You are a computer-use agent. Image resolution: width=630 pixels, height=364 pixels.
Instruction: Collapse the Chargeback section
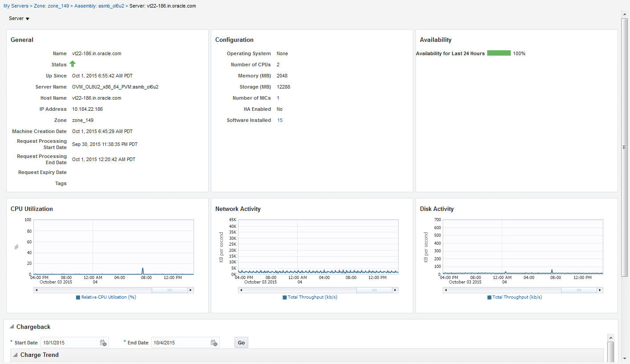(12, 327)
